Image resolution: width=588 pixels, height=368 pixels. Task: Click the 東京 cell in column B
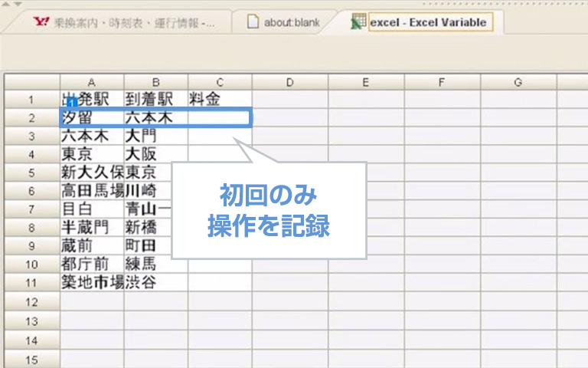tap(148, 173)
